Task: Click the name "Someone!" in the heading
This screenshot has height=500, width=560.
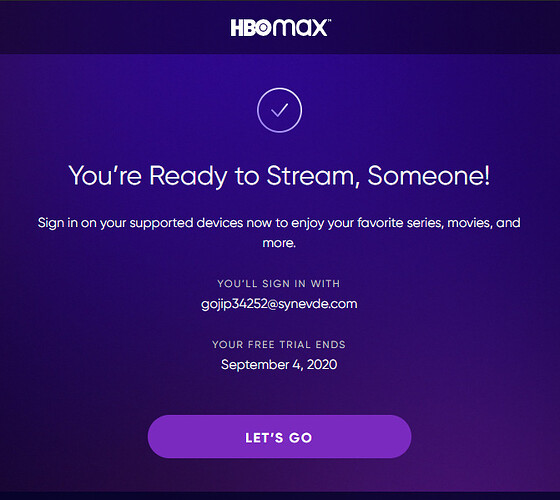Action: 429,175
